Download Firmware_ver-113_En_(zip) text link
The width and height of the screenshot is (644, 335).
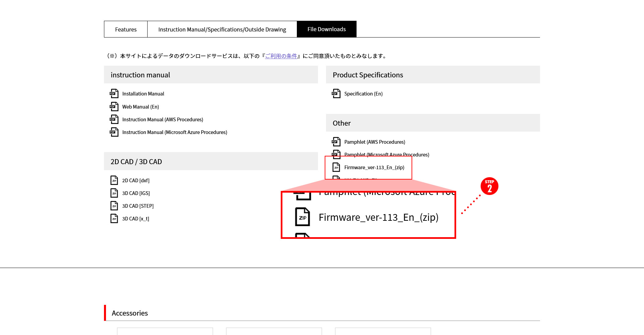(374, 167)
